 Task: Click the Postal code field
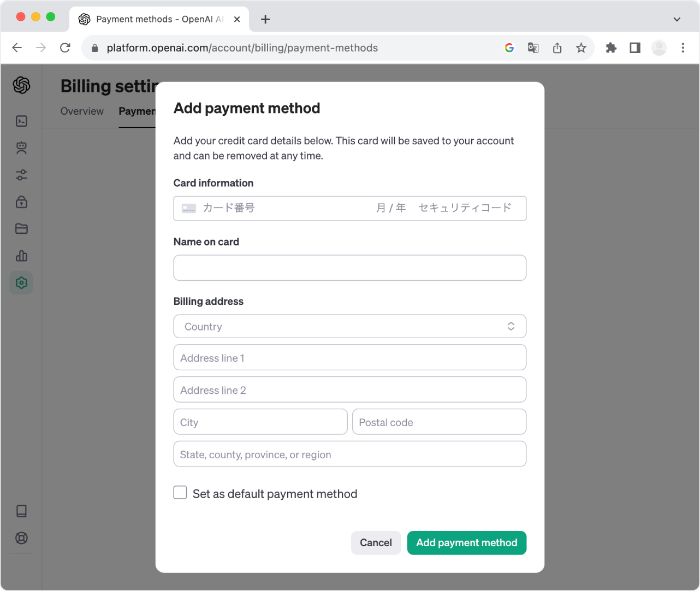point(440,422)
